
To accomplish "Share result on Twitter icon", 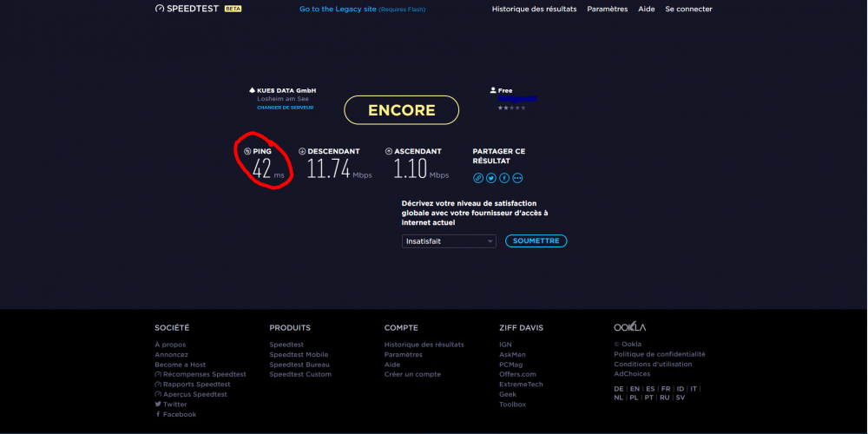I will pos(491,178).
